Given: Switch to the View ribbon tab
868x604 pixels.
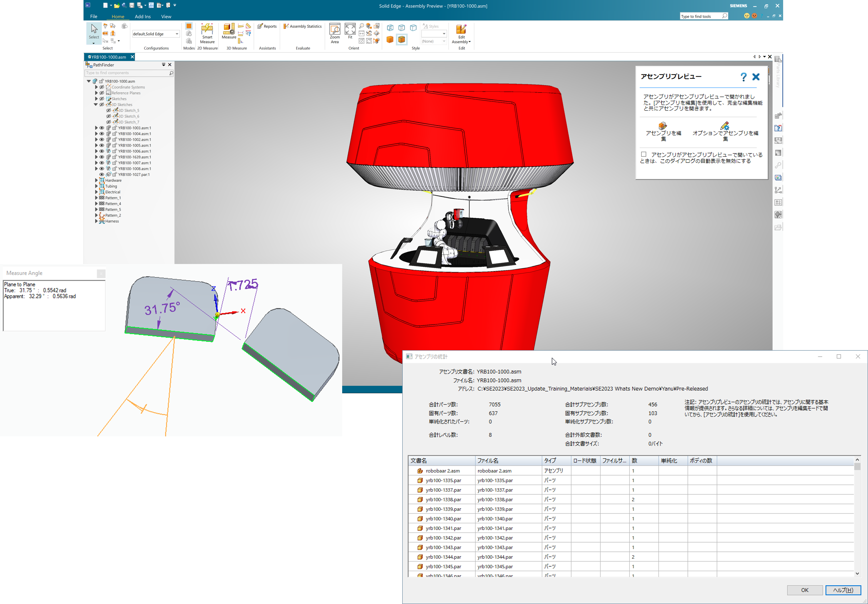Looking at the screenshot, I should coord(166,16).
